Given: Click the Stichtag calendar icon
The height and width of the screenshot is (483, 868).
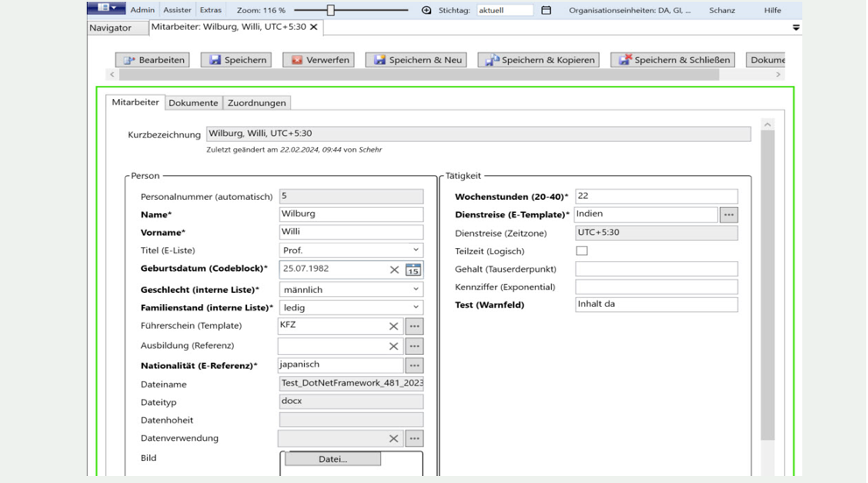Looking at the screenshot, I should [x=547, y=11].
